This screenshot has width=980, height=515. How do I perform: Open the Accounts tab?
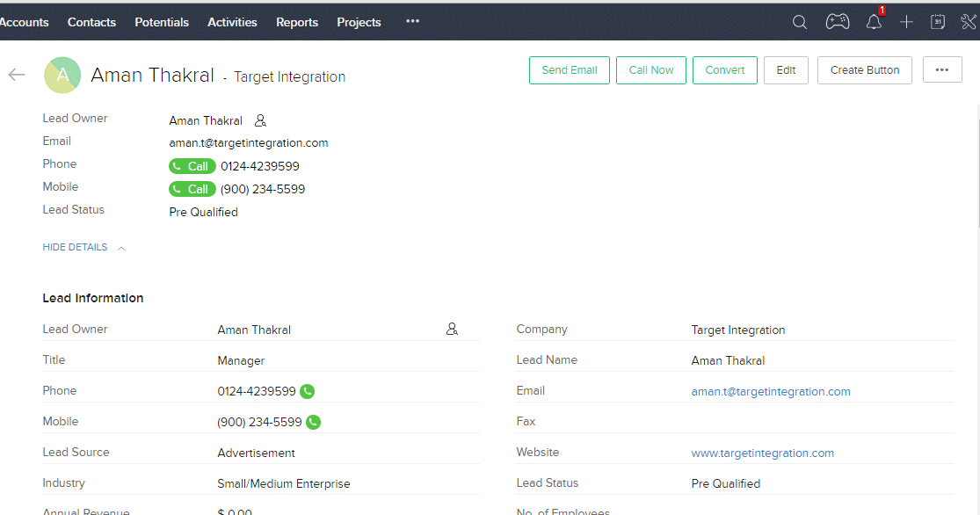(x=24, y=22)
